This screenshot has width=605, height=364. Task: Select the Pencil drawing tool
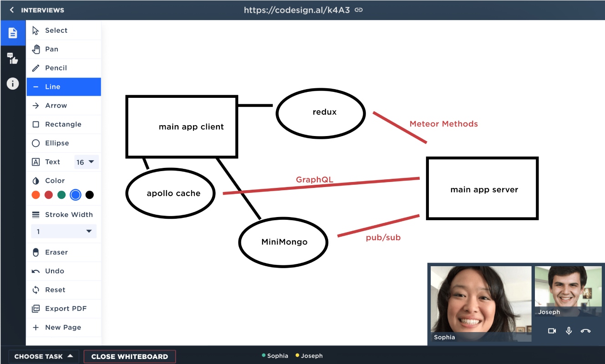point(64,68)
